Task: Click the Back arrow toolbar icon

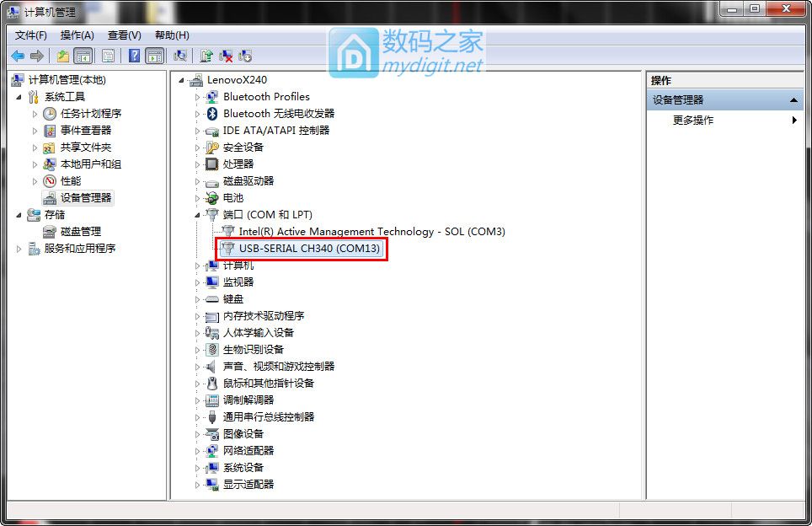Action: coord(18,56)
